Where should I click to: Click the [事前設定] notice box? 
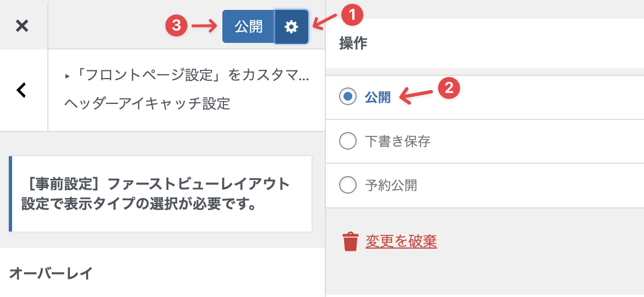[x=161, y=194]
